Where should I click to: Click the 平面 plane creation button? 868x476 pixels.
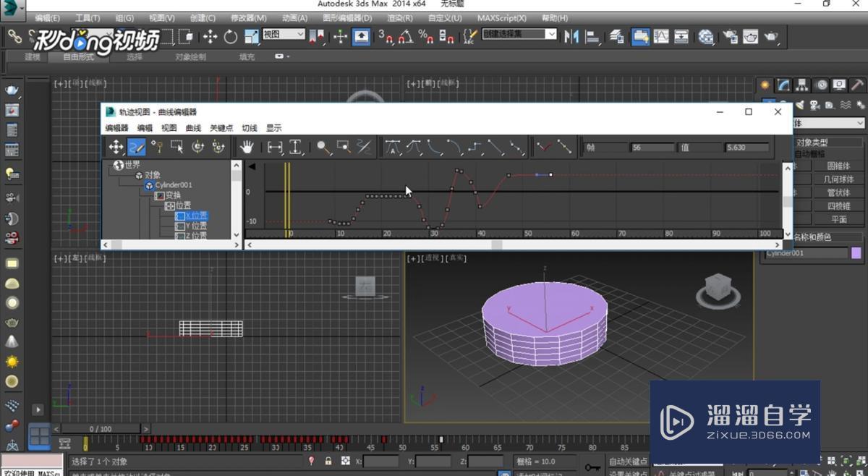click(840, 218)
